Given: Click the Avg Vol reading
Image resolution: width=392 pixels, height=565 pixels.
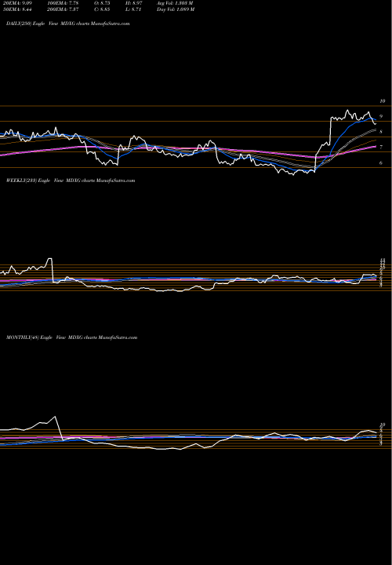Looking at the screenshot, I should point(175,3).
